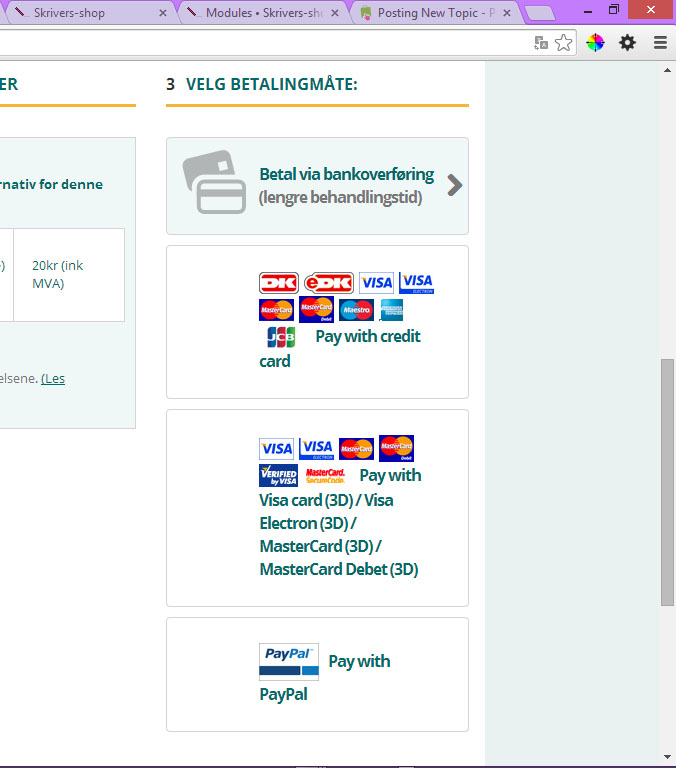Switch to Modules • Skrivers-shop tab
This screenshot has width=676, height=768.
265,13
